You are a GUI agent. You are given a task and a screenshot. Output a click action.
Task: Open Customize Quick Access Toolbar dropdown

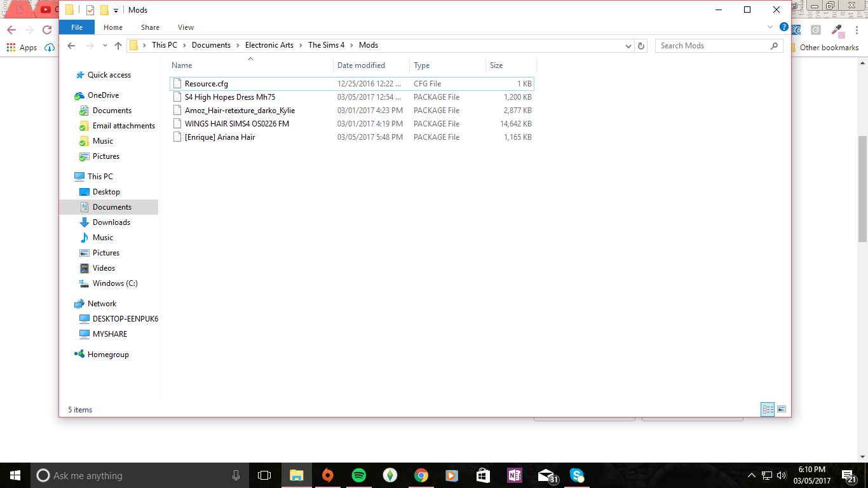point(116,10)
